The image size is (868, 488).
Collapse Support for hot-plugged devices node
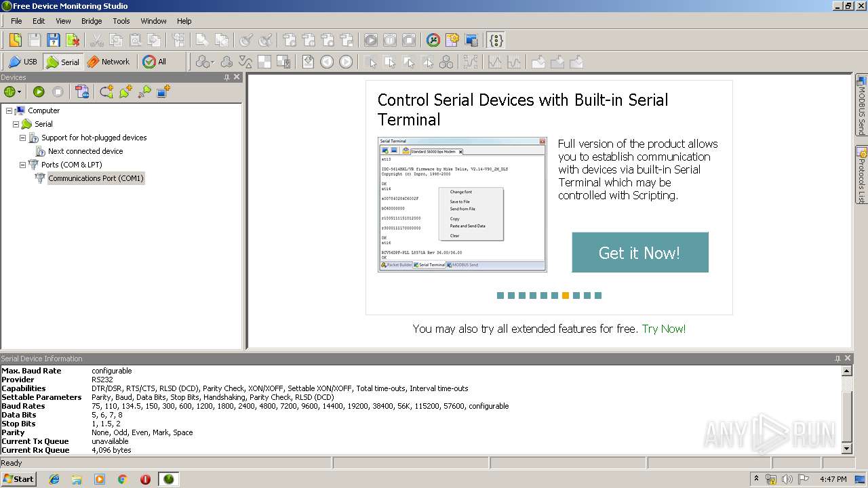(22, 138)
